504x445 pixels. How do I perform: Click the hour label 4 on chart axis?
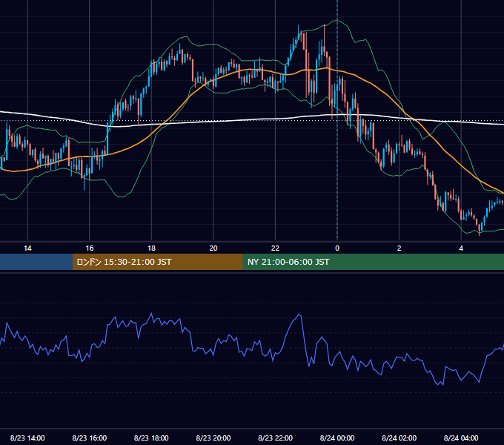461,248
